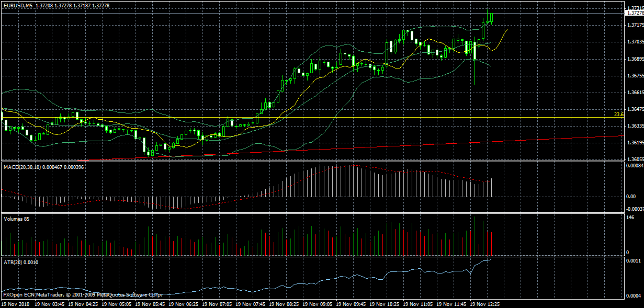Image resolution: width=644 pixels, height=308 pixels.
Task: Click the 19 Nov 11:45 time label
Action: pos(450,303)
